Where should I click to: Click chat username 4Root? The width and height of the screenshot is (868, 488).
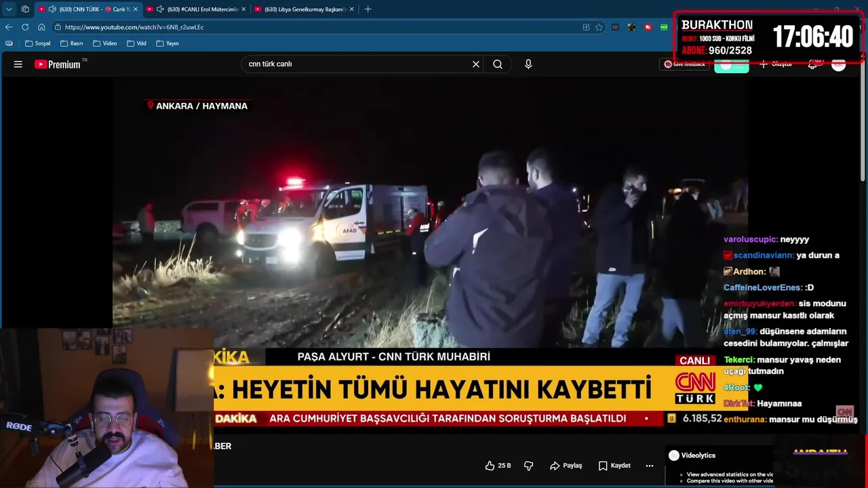click(736, 388)
